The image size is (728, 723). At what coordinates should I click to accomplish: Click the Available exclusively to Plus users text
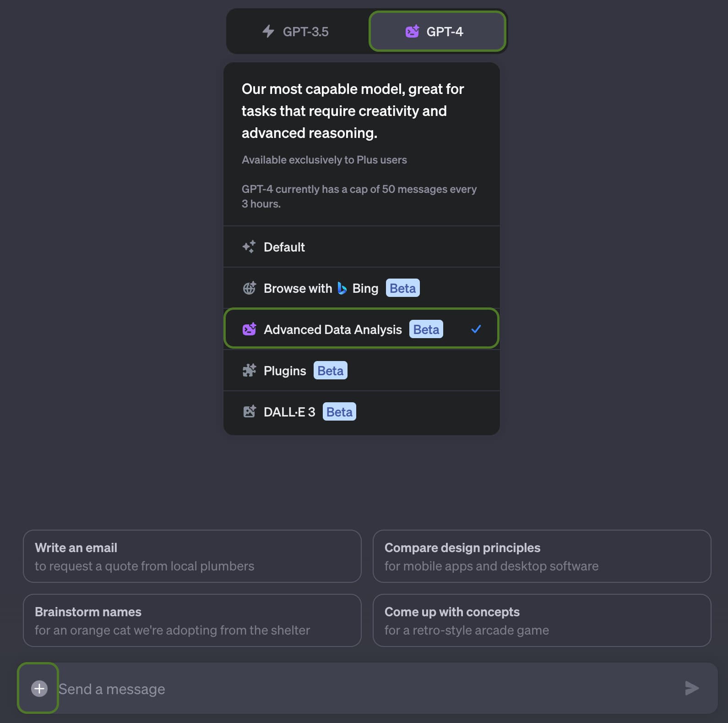[x=324, y=160]
